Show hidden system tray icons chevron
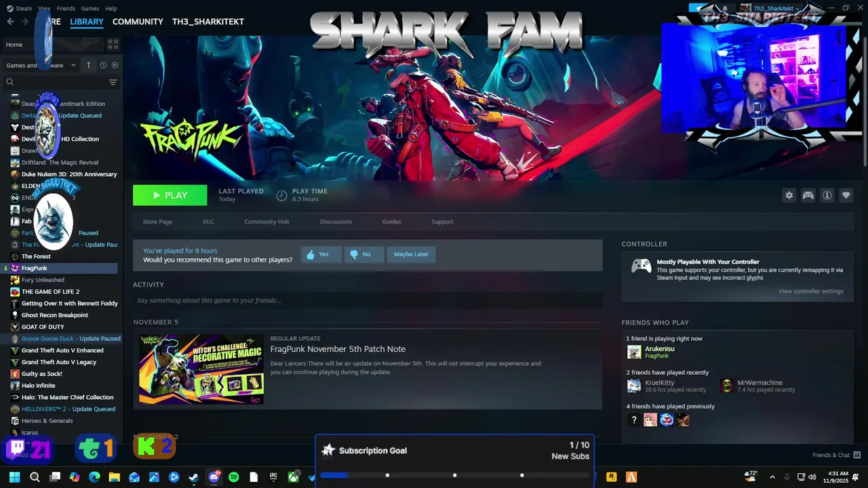The height and width of the screenshot is (488, 868). [x=772, y=477]
